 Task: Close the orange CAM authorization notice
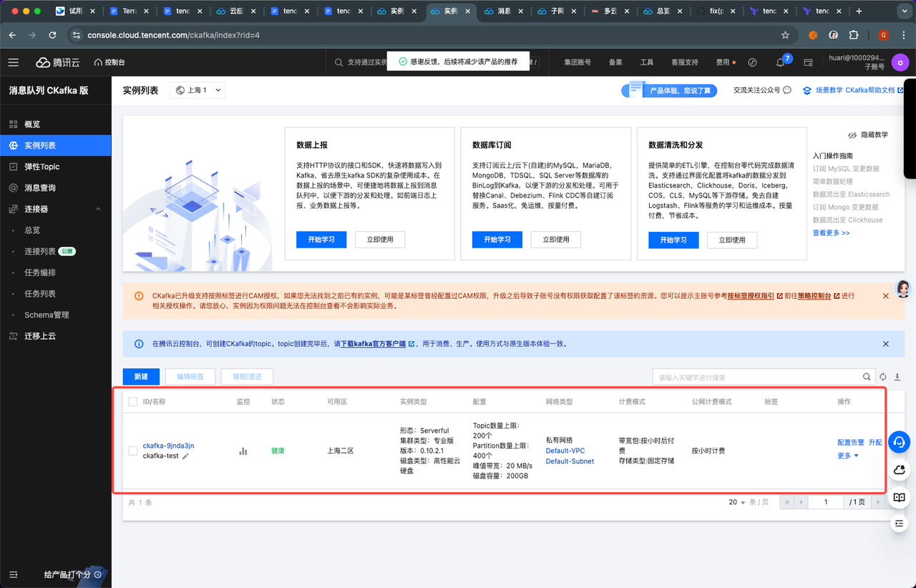(885, 295)
